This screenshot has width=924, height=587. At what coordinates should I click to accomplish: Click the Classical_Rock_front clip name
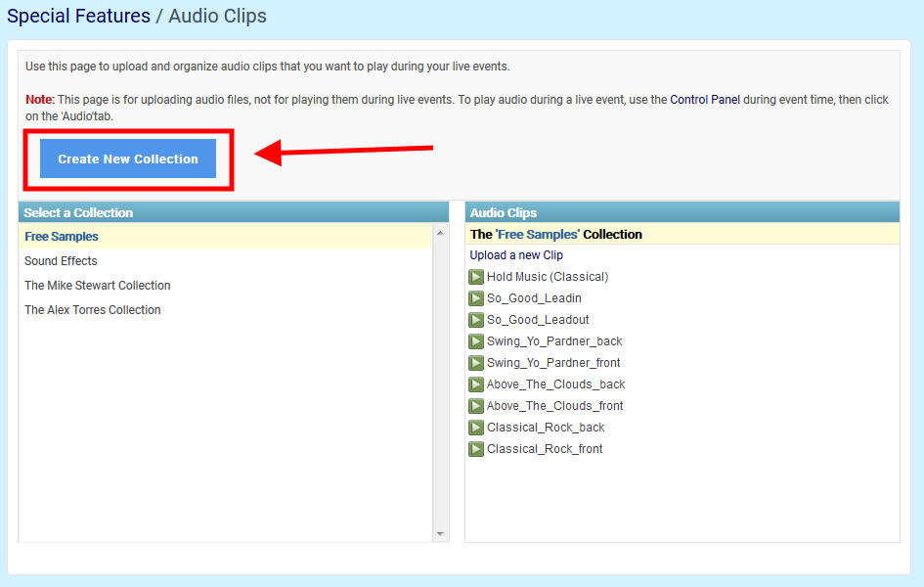545,449
